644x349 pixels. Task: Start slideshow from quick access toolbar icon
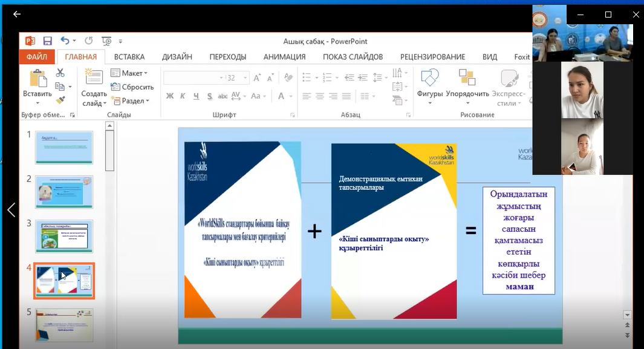[x=106, y=41]
